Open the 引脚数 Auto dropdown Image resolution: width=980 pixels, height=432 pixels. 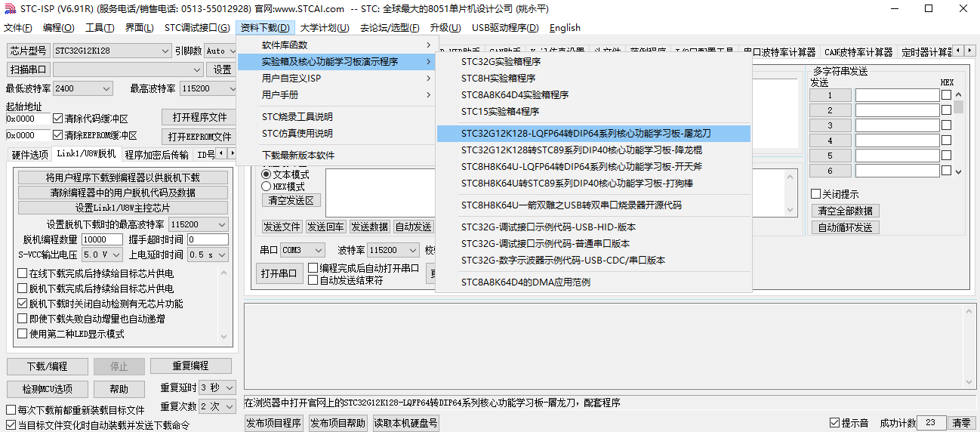(220, 51)
